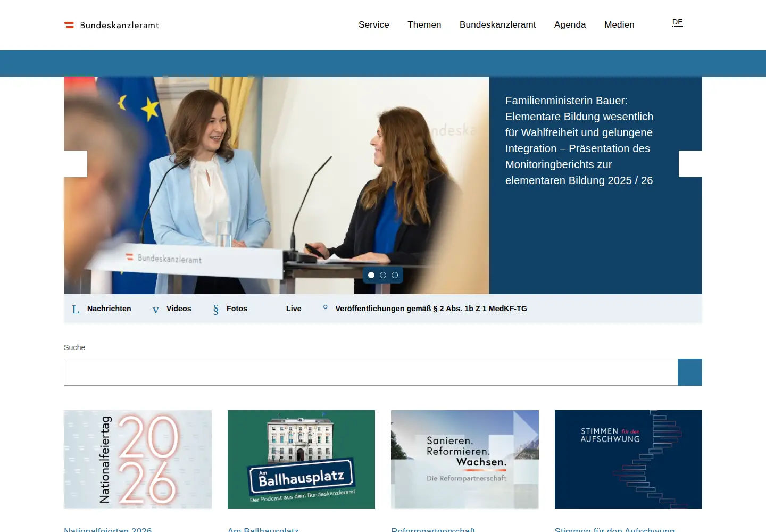This screenshot has height=532, width=766.
Task: Click the paragraph-sign icon beside Fotos
Action: [215, 310]
